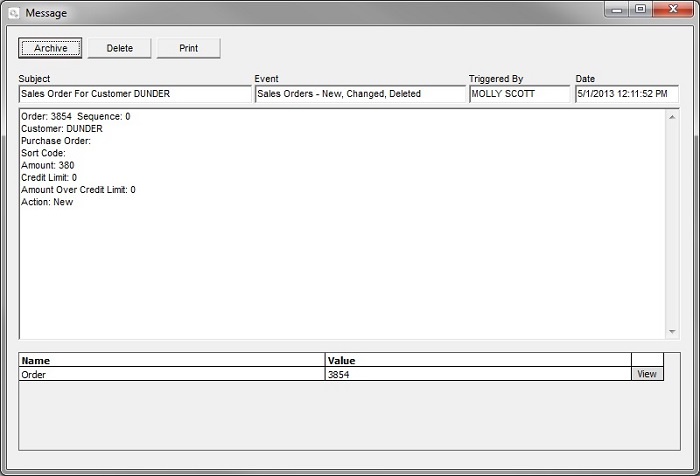
Task: Delete this message
Action: [120, 48]
